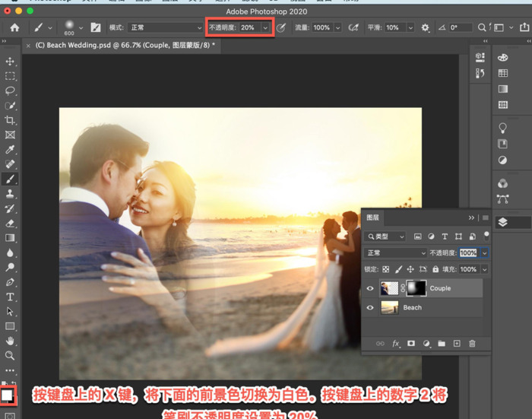The width and height of the screenshot is (532, 419).
Task: Toggle the lock all layer icon
Action: point(435,269)
